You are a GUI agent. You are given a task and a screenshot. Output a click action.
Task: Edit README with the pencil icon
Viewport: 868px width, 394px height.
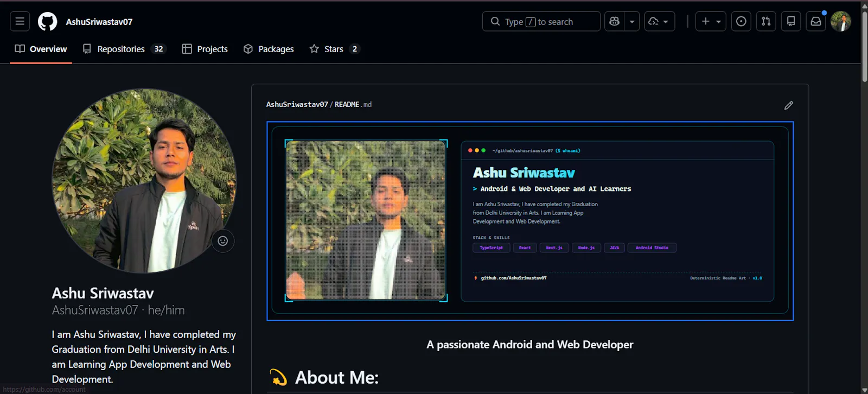click(x=789, y=105)
